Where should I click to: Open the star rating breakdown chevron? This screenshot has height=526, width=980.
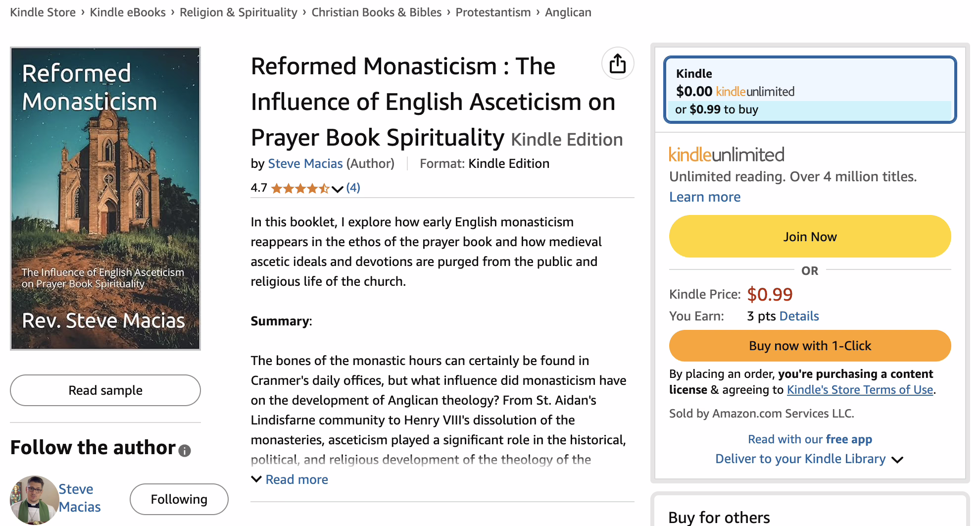click(338, 189)
